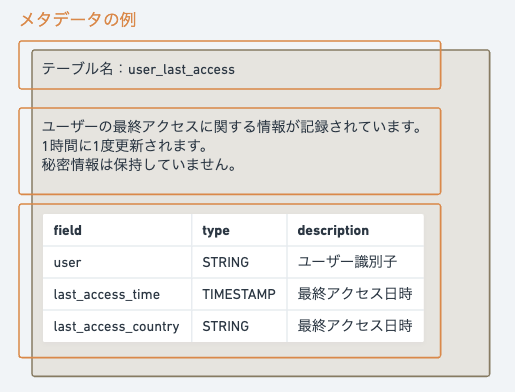515x392 pixels.
Task: Click the heading メタデータの例
Action: click(x=78, y=19)
